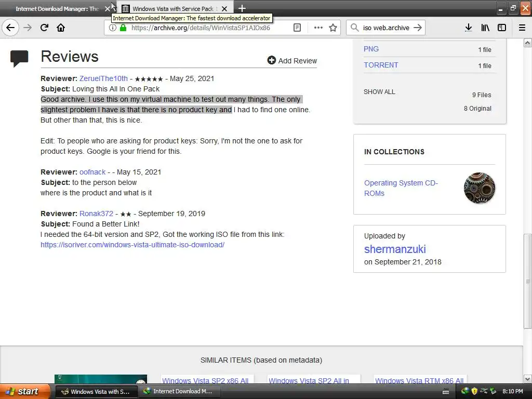Open the browser home page
The image size is (532, 399).
coord(61,28)
